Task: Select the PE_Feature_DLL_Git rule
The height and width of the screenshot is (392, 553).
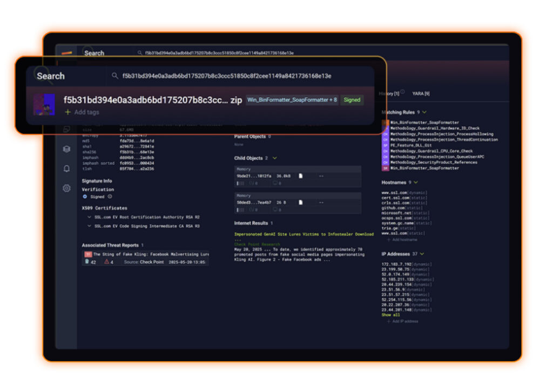Action: click(411, 145)
